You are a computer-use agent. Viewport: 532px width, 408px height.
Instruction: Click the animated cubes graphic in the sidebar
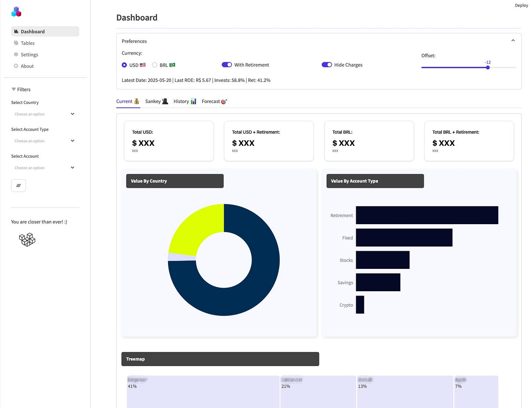(27, 239)
